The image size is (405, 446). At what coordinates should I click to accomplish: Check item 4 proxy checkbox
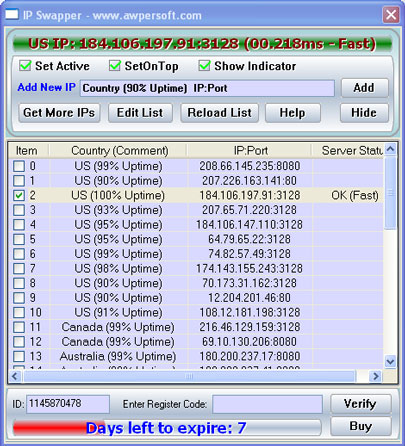pos(19,225)
